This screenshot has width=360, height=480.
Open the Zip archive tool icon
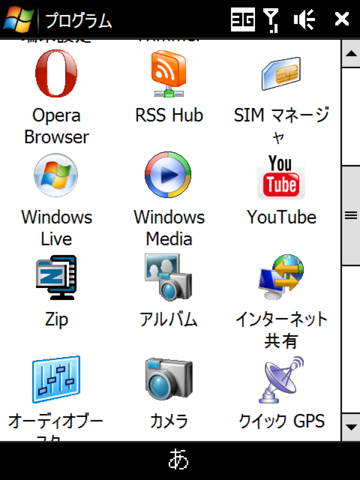tap(56, 277)
